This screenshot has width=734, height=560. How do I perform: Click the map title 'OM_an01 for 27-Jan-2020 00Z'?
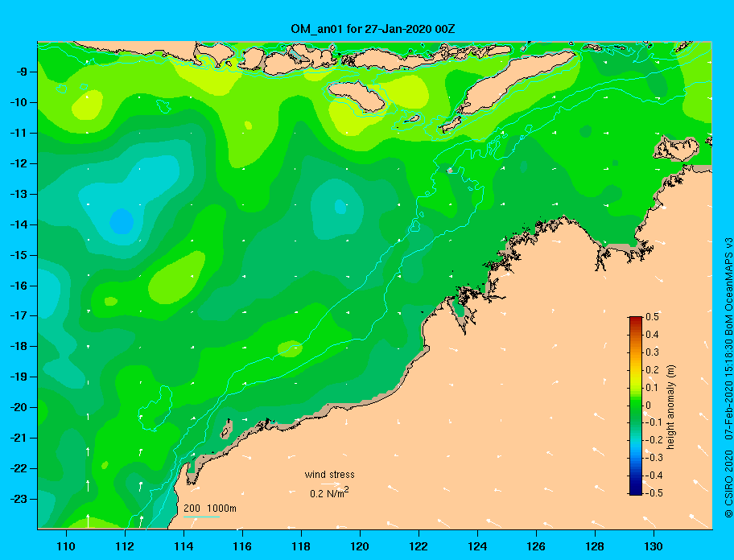[x=373, y=29]
